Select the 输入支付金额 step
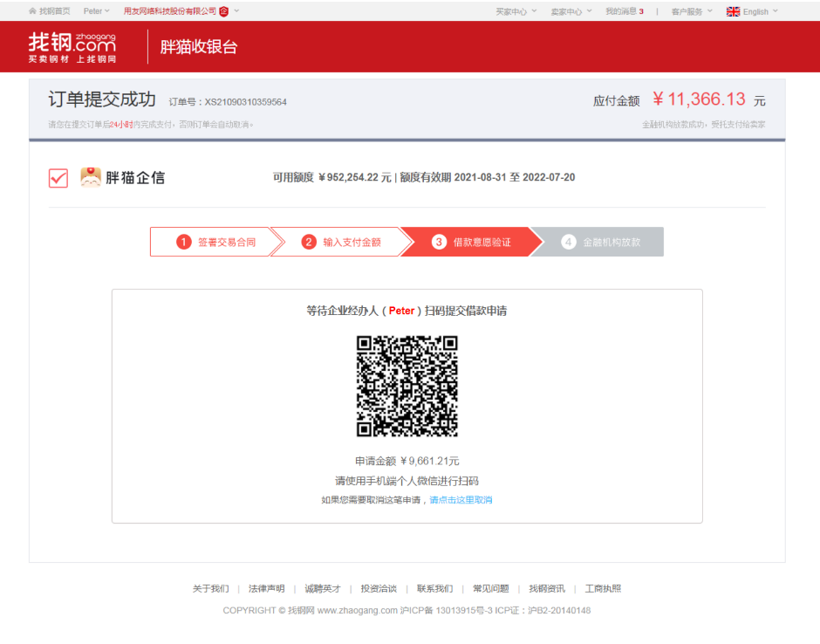Screen dimensions: 820x644 click(341, 242)
